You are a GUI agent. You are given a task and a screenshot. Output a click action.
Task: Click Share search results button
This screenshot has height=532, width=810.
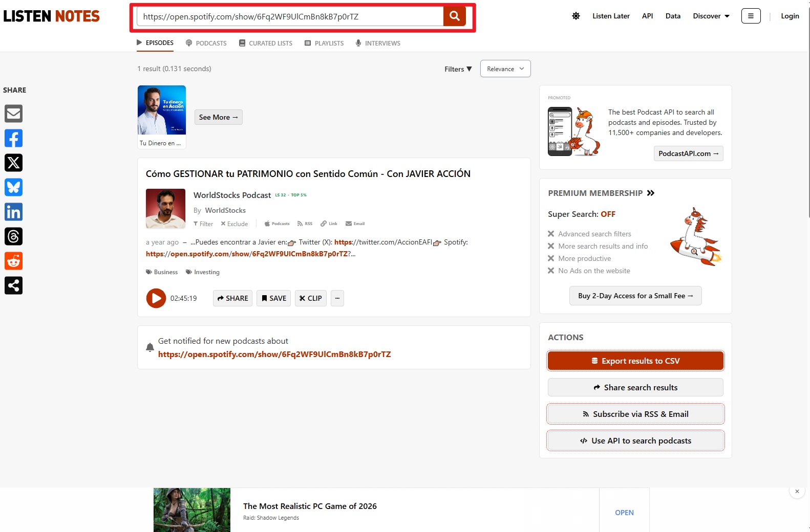tap(635, 387)
